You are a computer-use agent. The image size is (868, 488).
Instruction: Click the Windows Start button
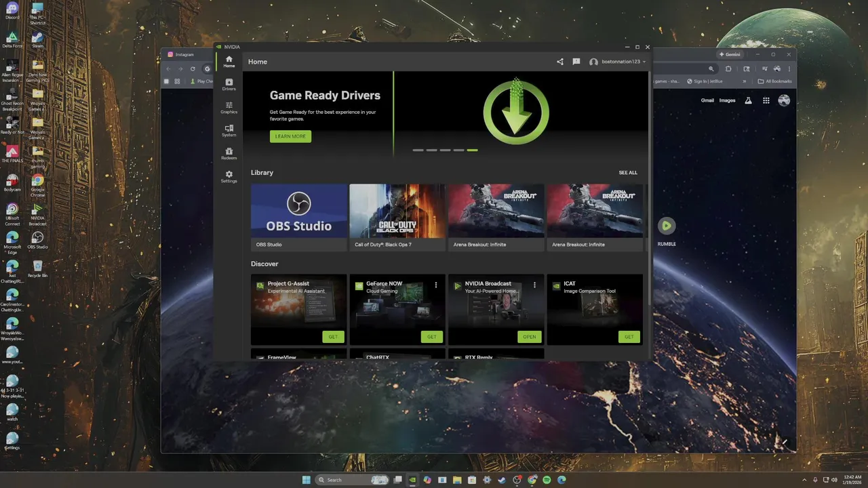(x=306, y=480)
